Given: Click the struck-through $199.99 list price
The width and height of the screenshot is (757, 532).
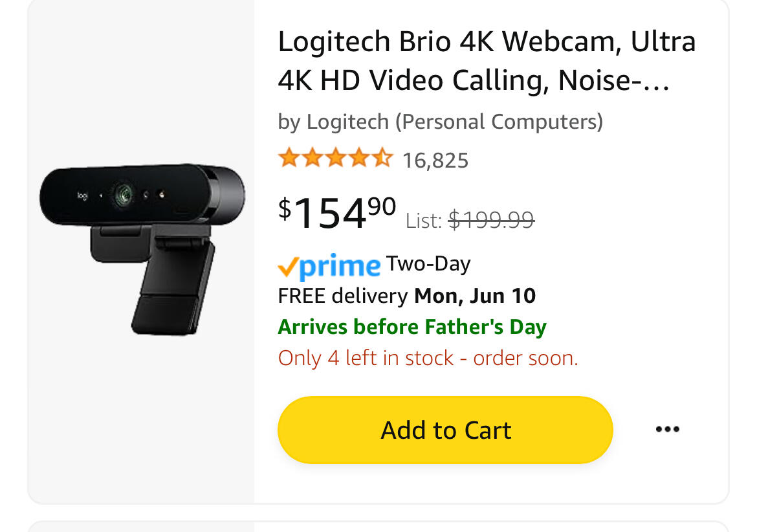Looking at the screenshot, I should (491, 221).
